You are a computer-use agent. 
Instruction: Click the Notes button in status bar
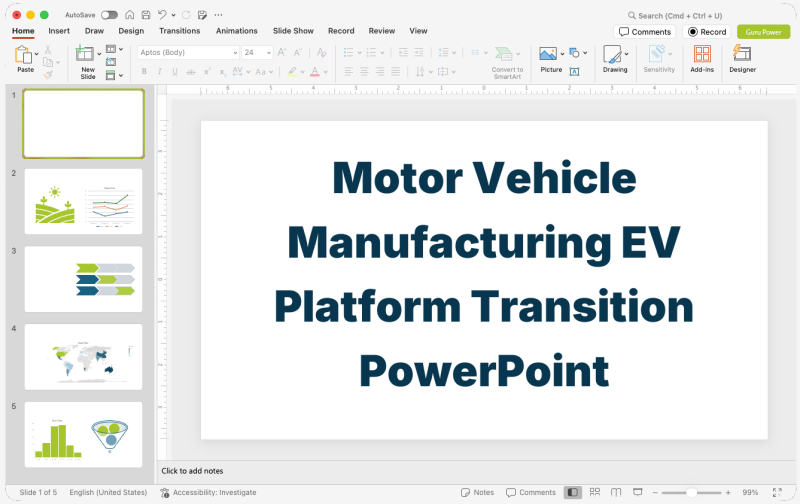pyautogui.click(x=478, y=492)
